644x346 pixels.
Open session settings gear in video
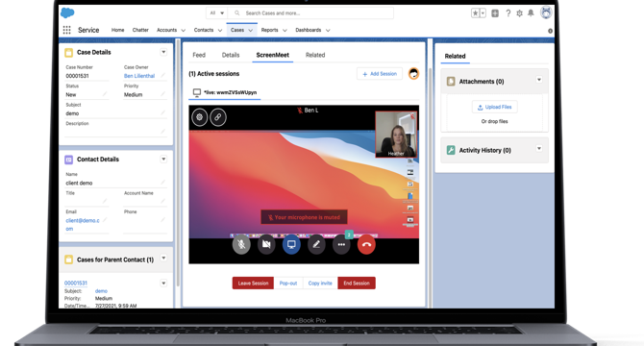click(x=200, y=117)
